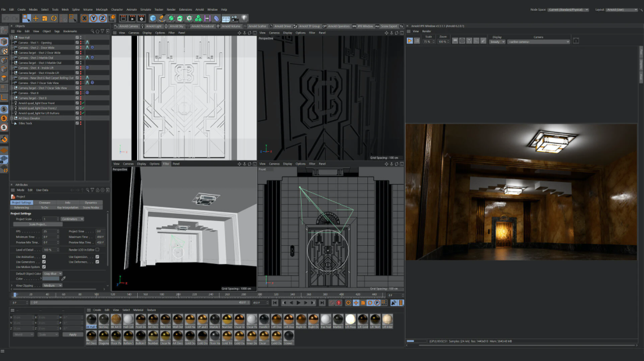644x361 pixels.
Task: Open the Default Object Color dropdown
Action: point(52,274)
